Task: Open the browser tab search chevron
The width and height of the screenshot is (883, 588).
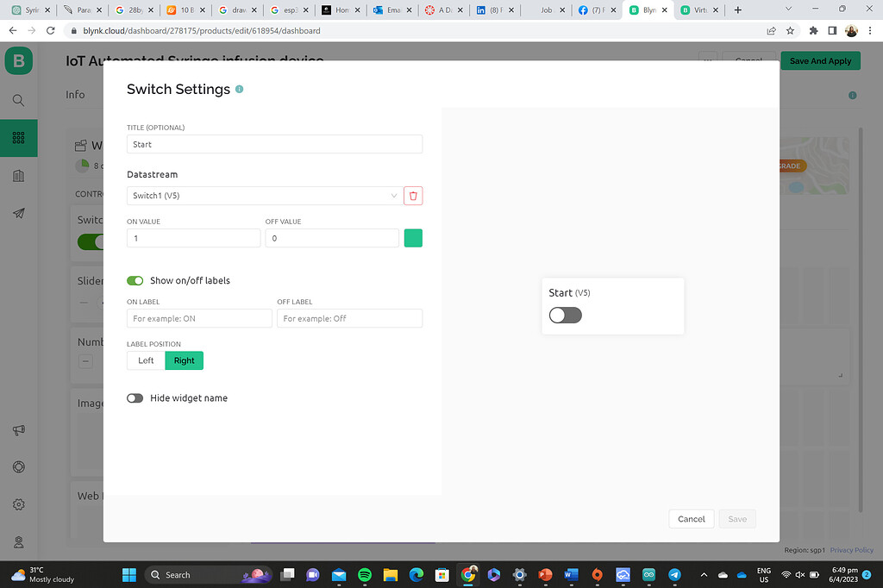Action: click(788, 9)
